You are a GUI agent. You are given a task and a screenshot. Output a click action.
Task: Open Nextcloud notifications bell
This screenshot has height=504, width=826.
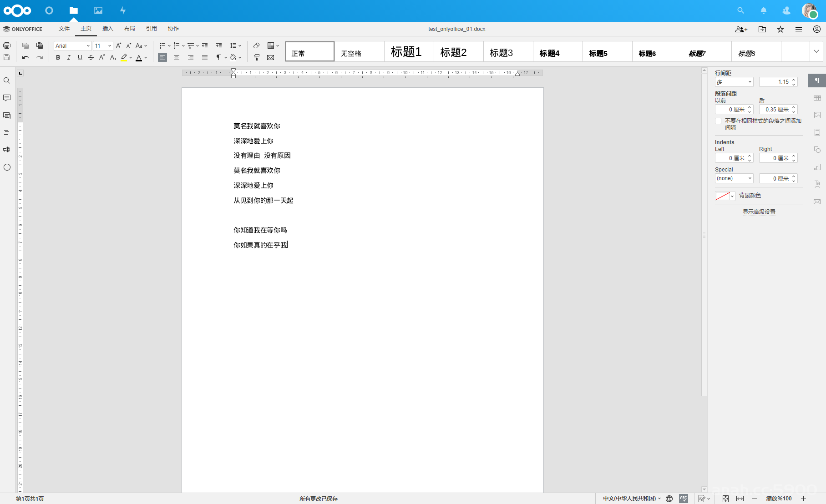click(x=764, y=10)
